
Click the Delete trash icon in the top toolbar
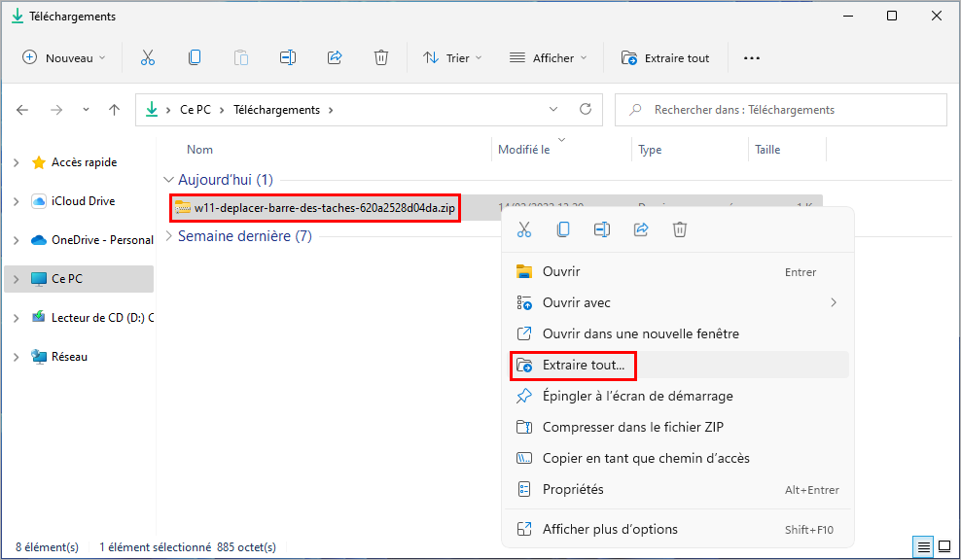[381, 57]
